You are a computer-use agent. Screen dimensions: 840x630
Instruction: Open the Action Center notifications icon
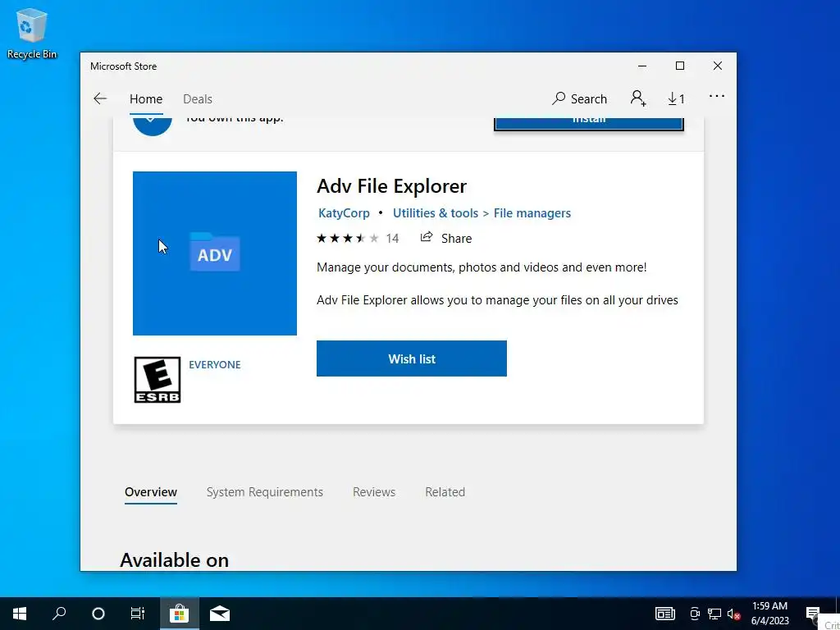point(813,614)
